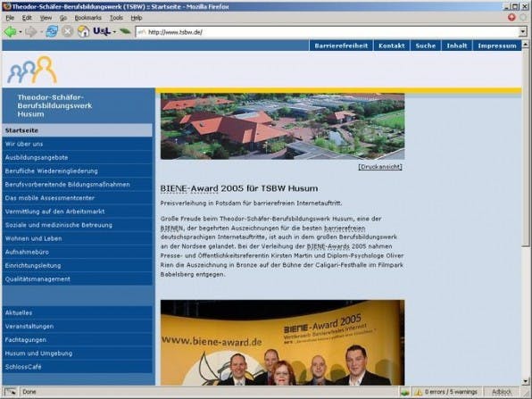Screen dimensions: 532x399
Task: Open Qualitätsmanagement sidebar link
Action: coord(78,278)
